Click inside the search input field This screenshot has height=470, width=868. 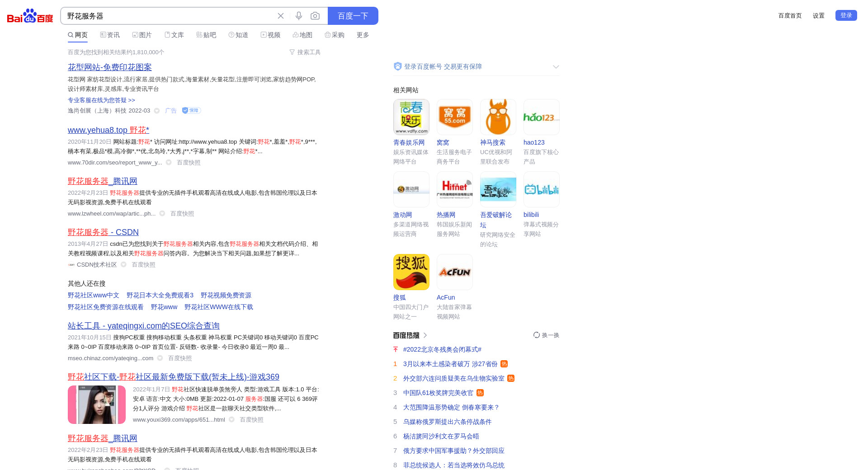[167, 16]
